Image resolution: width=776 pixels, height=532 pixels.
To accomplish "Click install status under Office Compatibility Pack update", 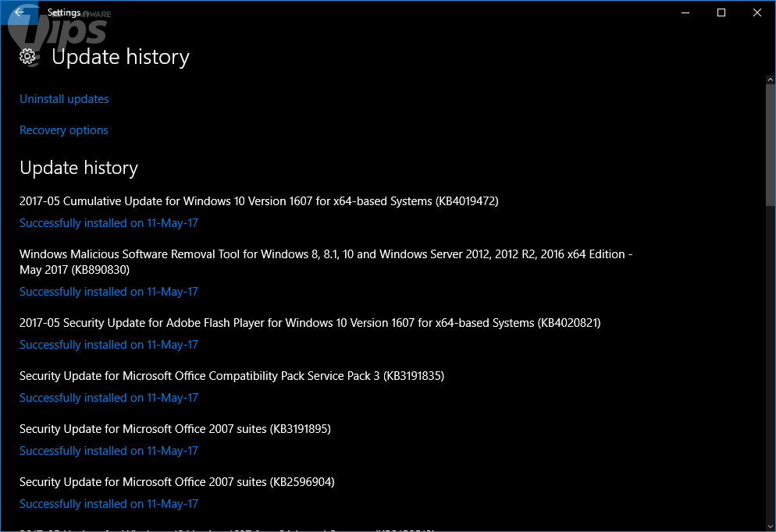I will 109,398.
